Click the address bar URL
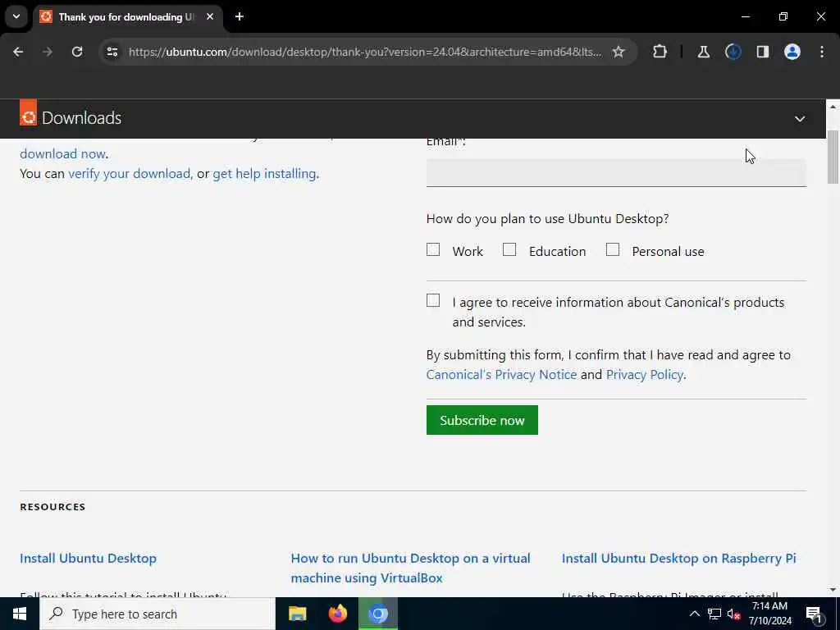This screenshot has width=840, height=630. pyautogui.click(x=365, y=52)
